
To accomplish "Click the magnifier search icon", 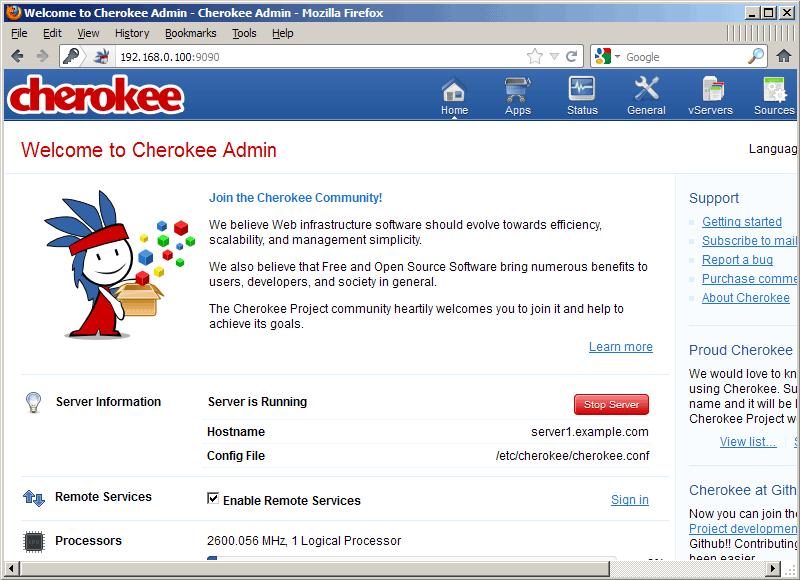I will 756,57.
